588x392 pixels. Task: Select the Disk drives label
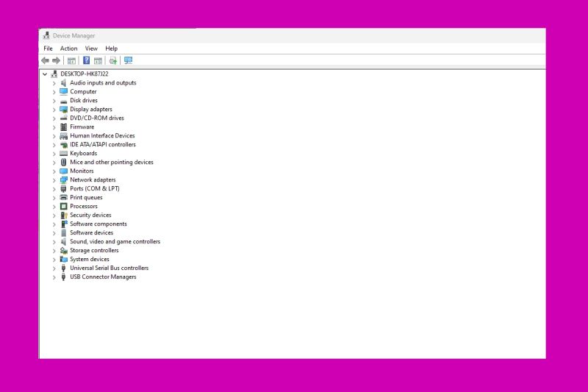pyautogui.click(x=84, y=101)
